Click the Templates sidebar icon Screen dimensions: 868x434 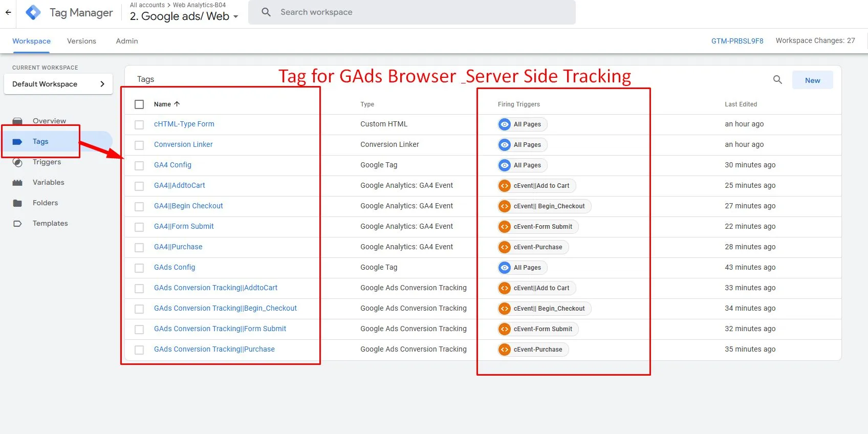coord(17,224)
